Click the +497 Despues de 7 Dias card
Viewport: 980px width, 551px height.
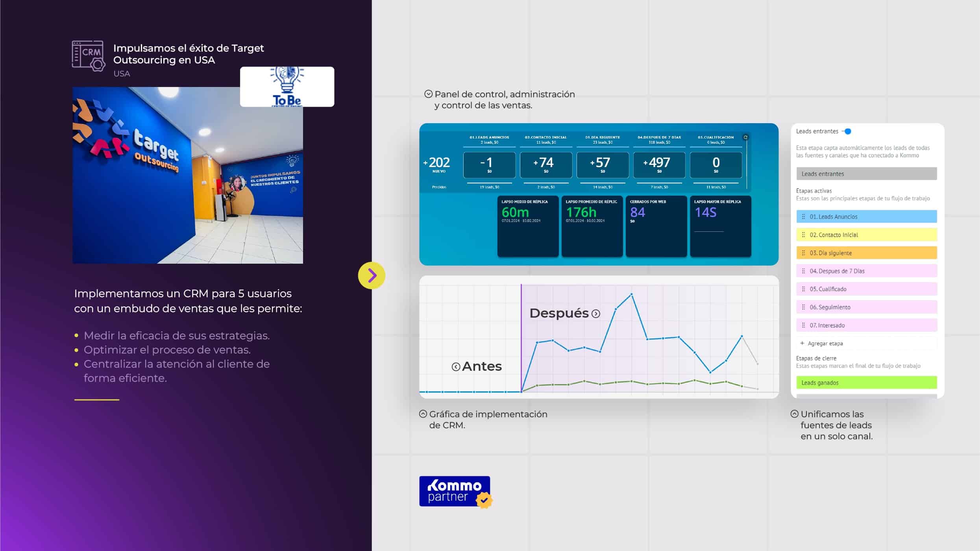[x=659, y=165]
